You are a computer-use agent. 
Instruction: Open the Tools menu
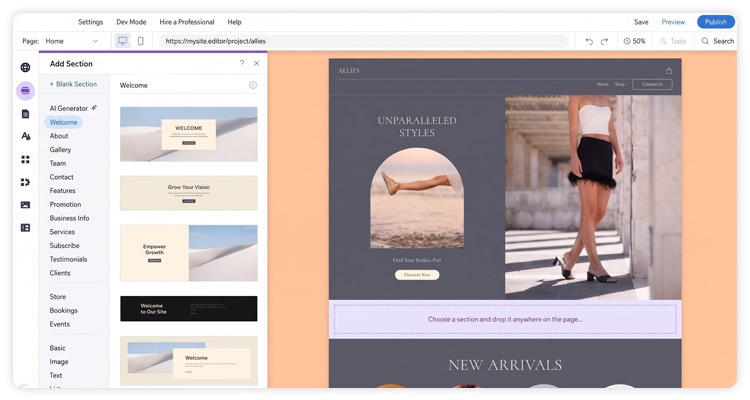tap(673, 41)
